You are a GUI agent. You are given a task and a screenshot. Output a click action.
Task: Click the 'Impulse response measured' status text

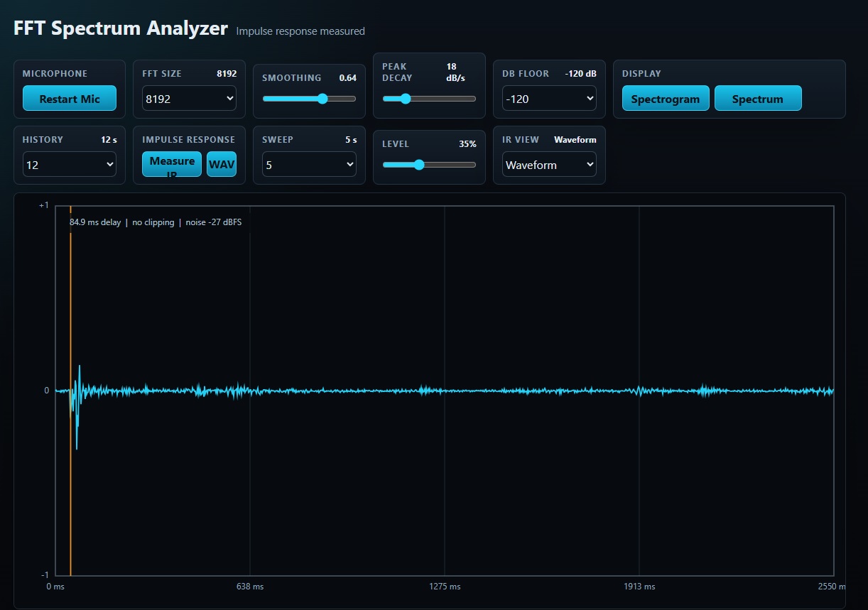click(x=300, y=31)
